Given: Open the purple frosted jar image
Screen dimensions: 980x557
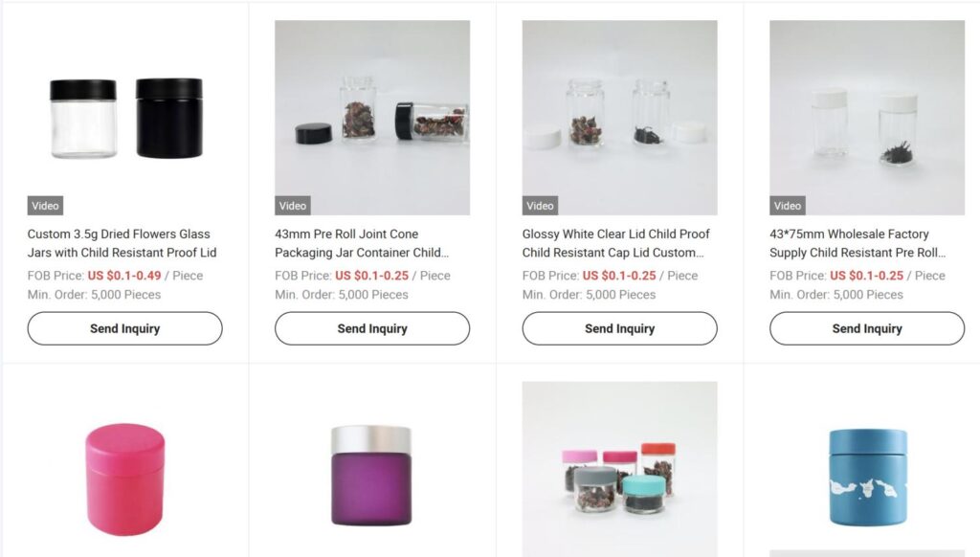Looking at the screenshot, I should click(x=372, y=469).
